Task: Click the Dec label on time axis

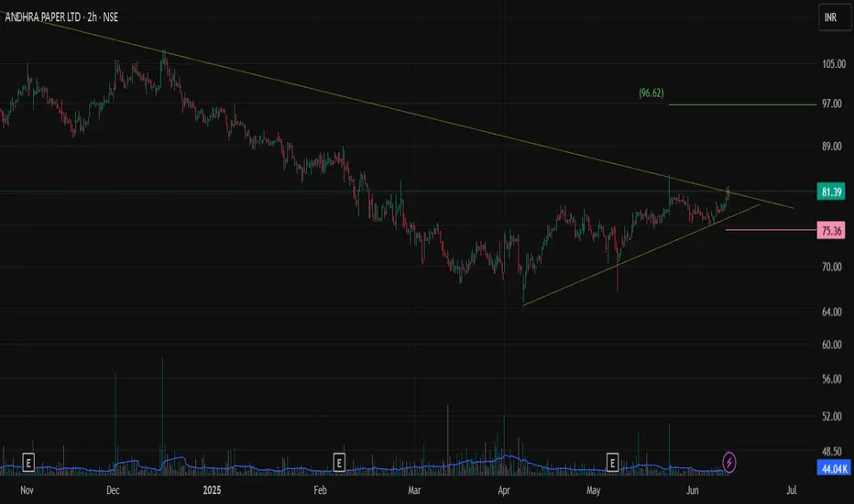Action: tap(113, 490)
